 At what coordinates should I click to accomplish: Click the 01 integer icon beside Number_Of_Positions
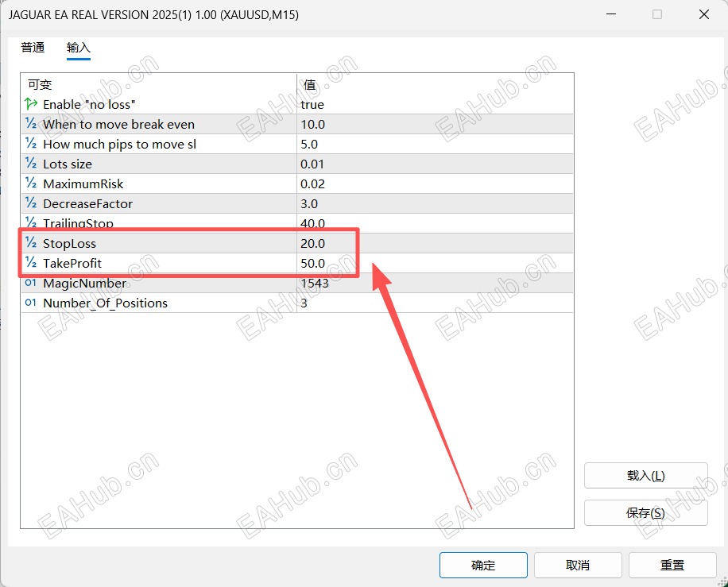tap(31, 303)
